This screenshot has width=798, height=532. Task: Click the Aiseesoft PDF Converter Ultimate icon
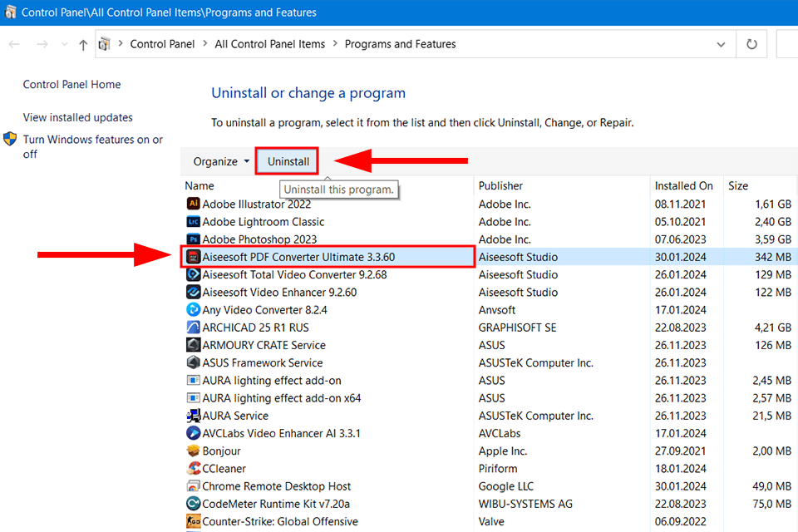[x=194, y=257]
